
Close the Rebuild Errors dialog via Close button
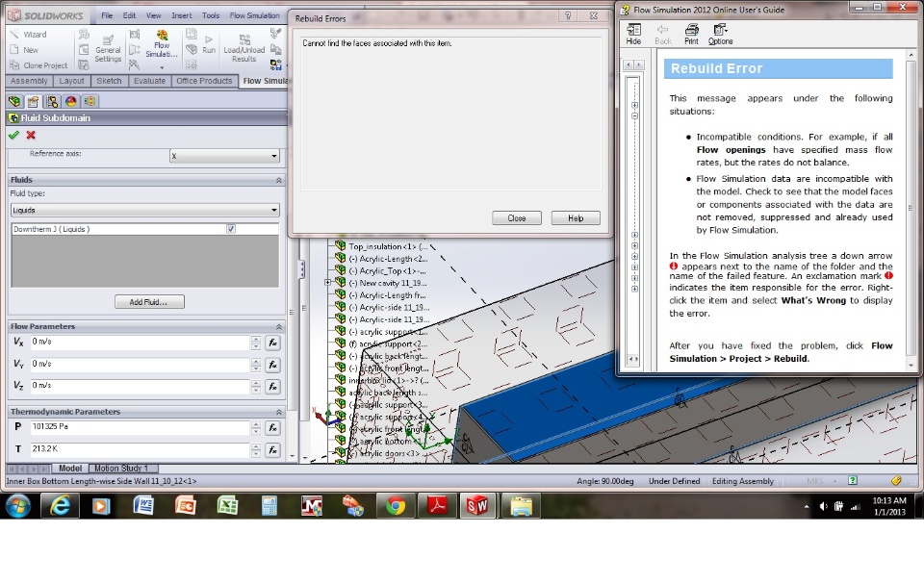pos(517,218)
